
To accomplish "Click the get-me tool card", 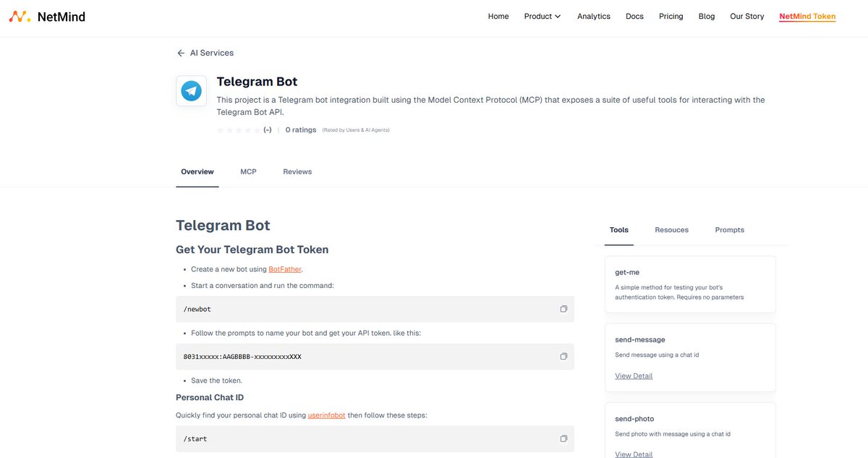I will pyautogui.click(x=690, y=284).
